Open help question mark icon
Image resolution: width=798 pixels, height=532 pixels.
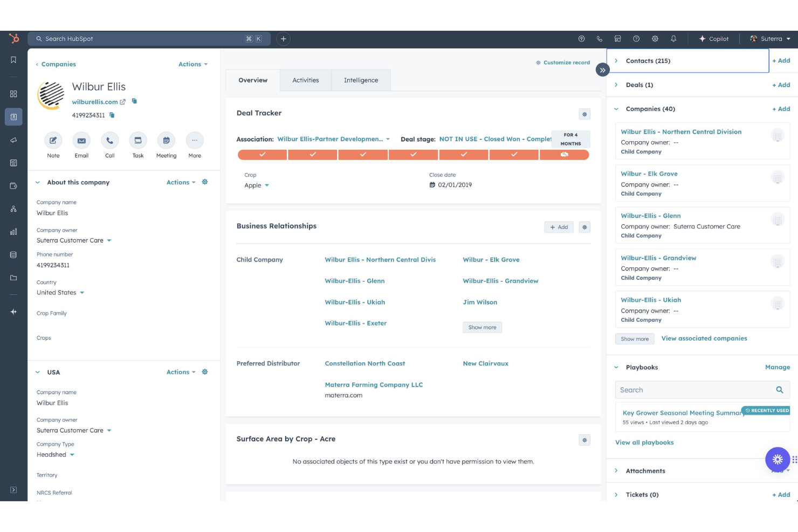(x=636, y=39)
